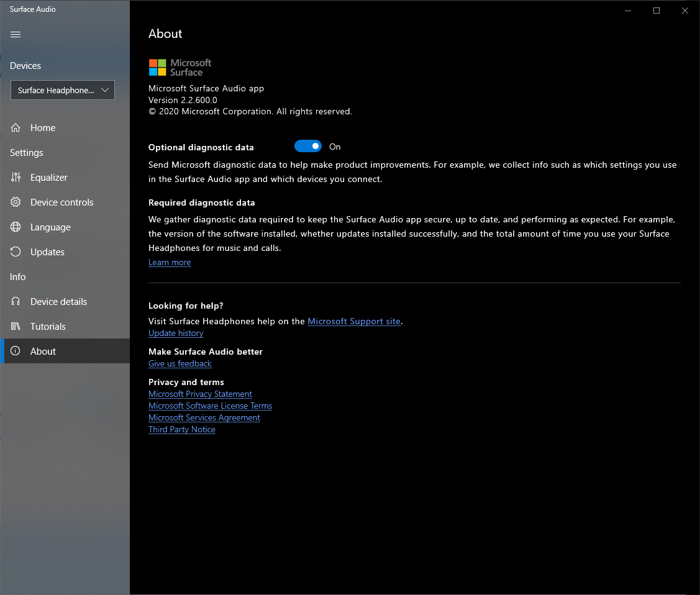Click the Equalizer sliders icon

(x=16, y=178)
